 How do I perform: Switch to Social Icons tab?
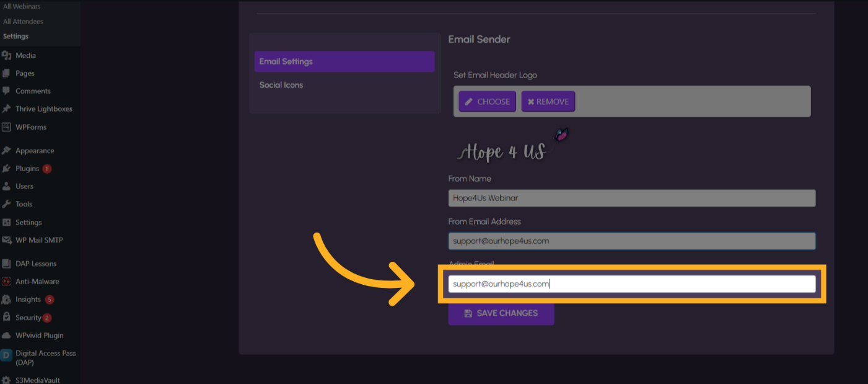pos(281,85)
